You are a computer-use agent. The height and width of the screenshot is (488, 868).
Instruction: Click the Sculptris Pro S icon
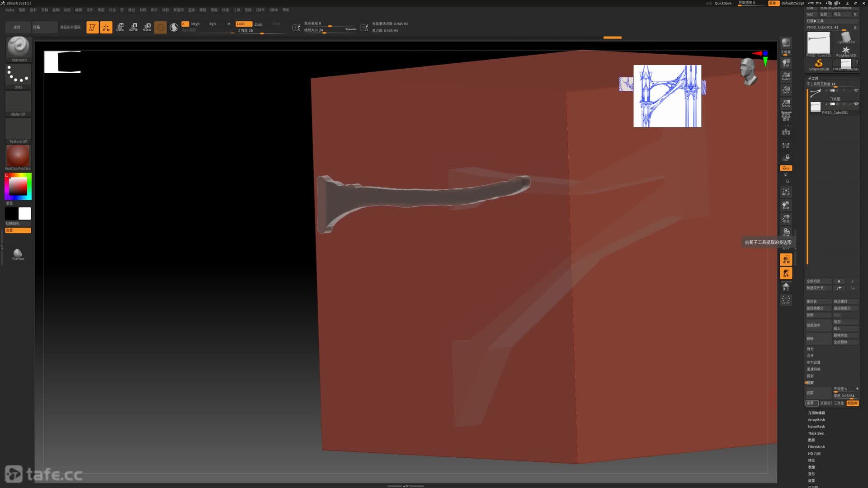click(x=174, y=28)
